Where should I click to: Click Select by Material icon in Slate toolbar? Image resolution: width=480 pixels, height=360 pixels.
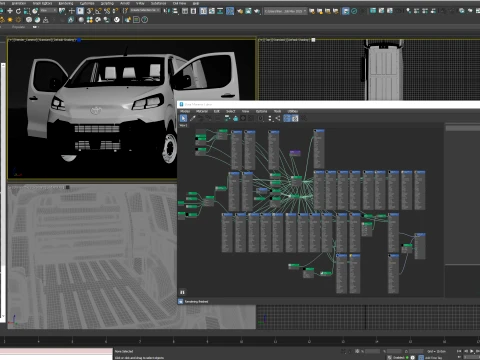pyautogui.click(x=303, y=118)
